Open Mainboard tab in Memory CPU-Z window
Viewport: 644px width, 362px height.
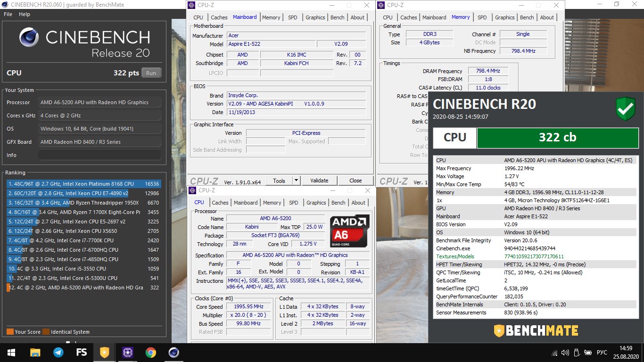click(x=434, y=17)
